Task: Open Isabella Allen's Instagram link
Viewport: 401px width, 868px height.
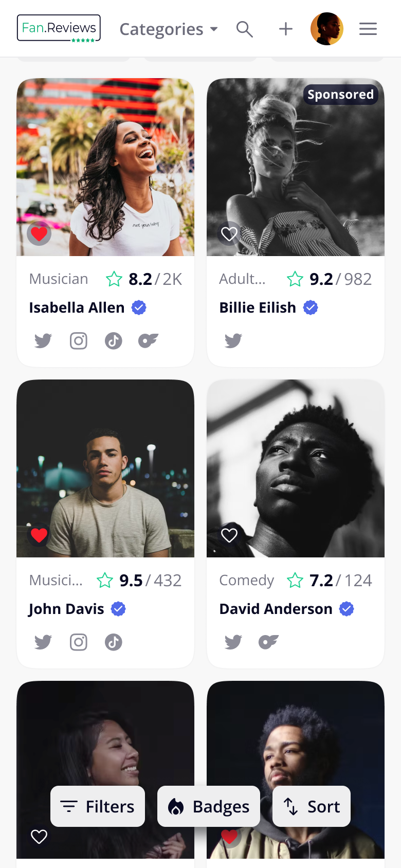Action: [x=78, y=340]
